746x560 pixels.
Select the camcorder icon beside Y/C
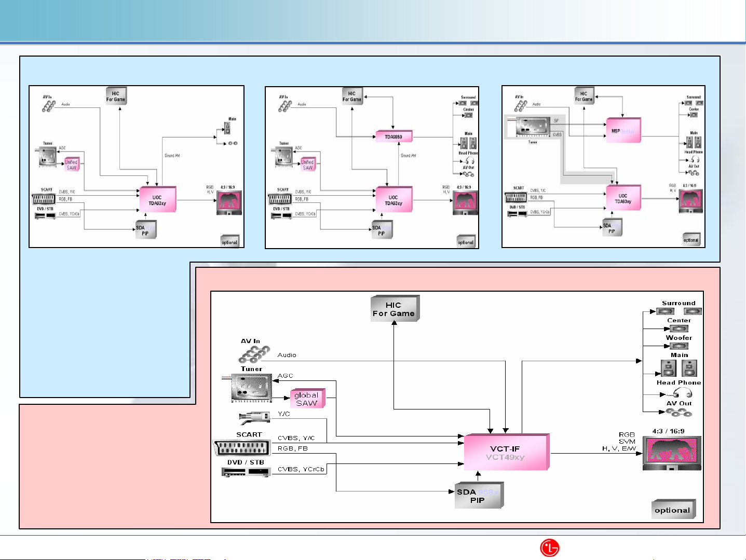click(254, 416)
